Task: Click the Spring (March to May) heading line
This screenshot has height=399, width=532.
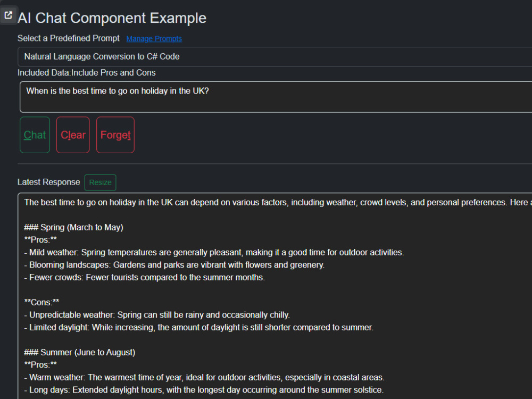Action: pyautogui.click(x=73, y=227)
